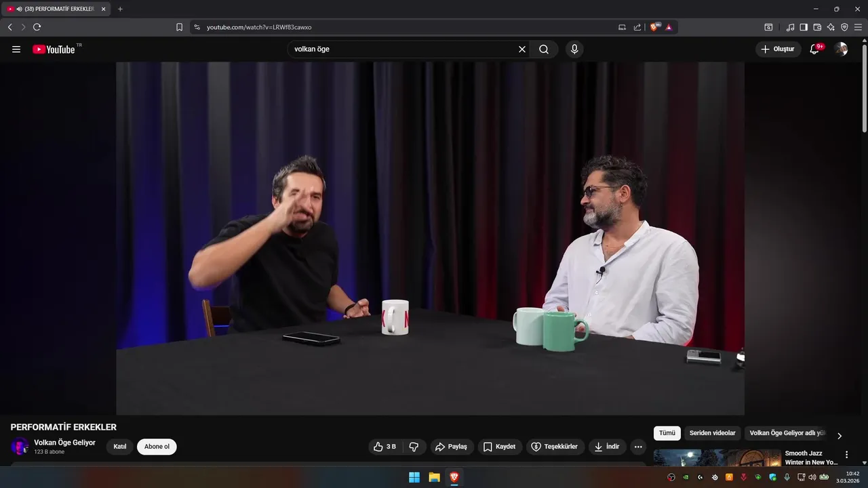This screenshot has height=488, width=868.
Task: Open the Logitech G tray icon
Action: pyautogui.click(x=700, y=477)
